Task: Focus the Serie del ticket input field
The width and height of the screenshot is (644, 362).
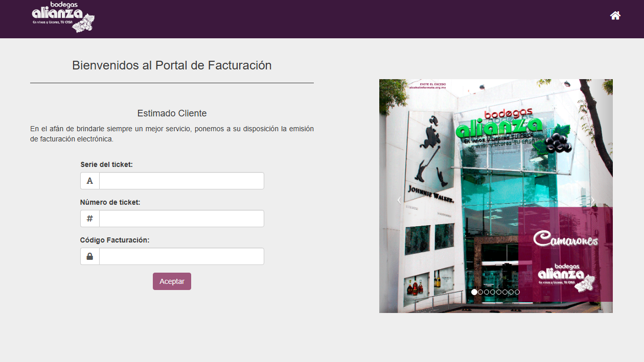Action: 181,181
